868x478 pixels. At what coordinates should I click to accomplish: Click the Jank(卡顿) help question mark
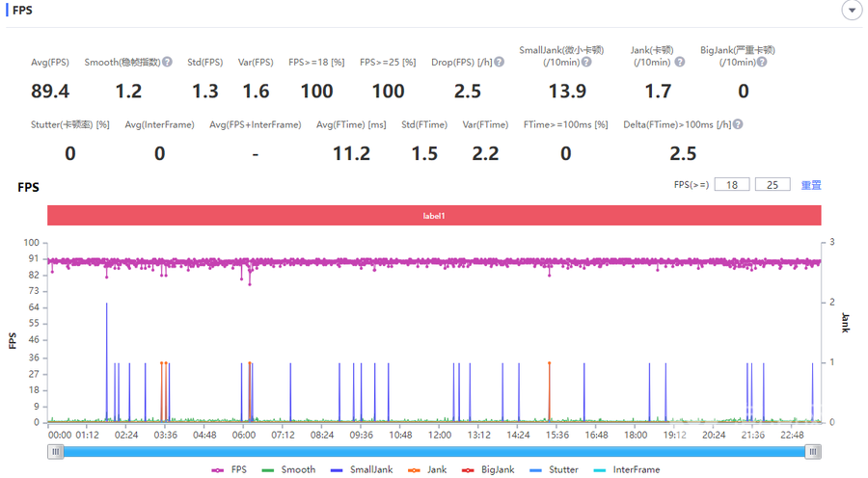click(680, 62)
